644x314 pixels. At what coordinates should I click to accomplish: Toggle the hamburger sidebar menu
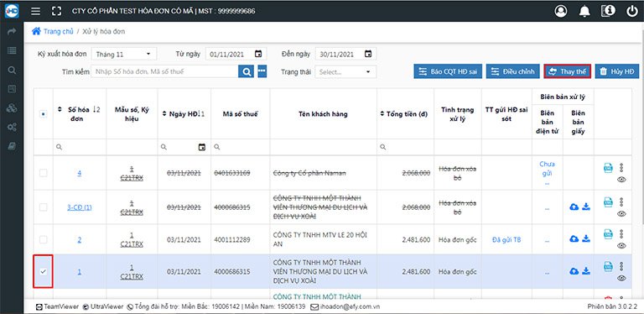click(x=36, y=11)
